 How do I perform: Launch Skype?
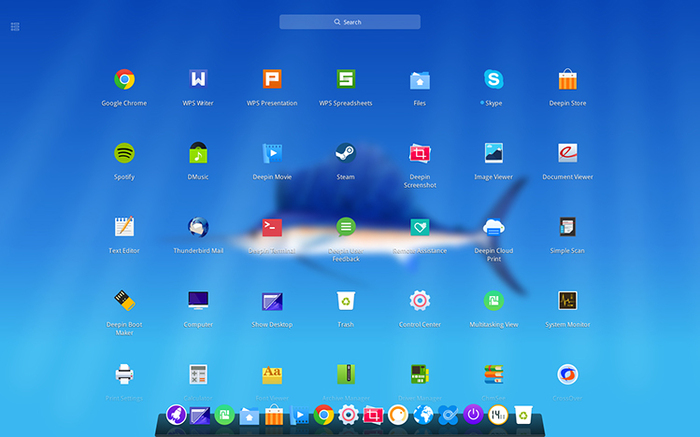[494, 79]
